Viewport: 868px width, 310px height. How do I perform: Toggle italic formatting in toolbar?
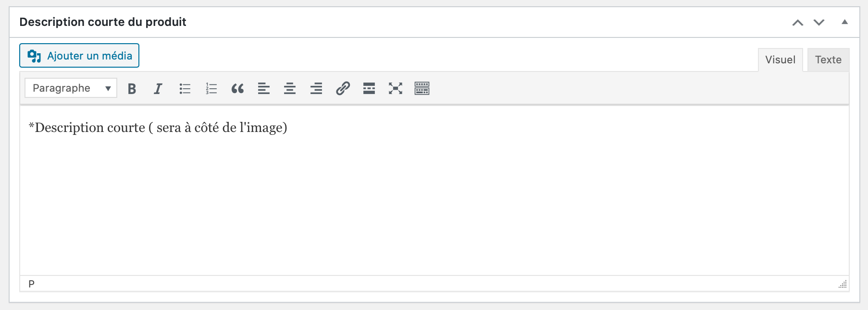pos(158,88)
